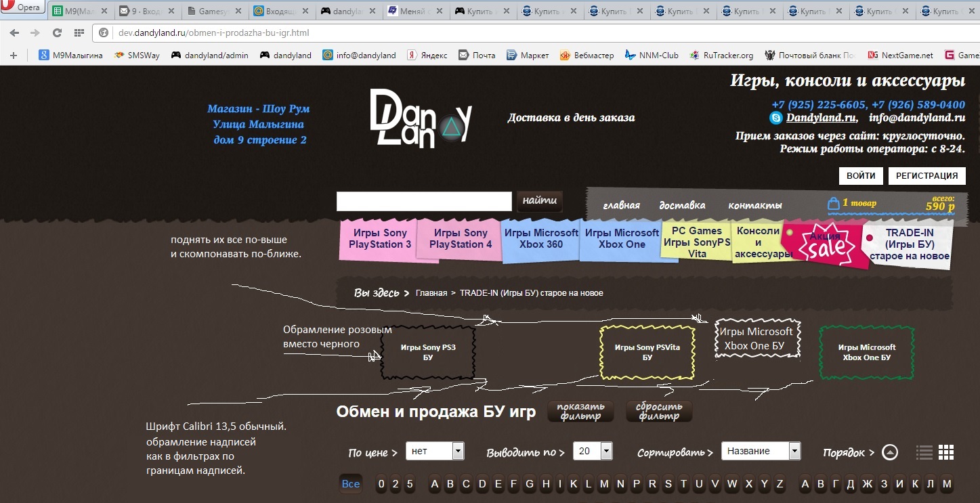This screenshot has height=503, width=980.
Task: Open Игры Sony PlayStation 3 category
Action: pyautogui.click(x=380, y=239)
